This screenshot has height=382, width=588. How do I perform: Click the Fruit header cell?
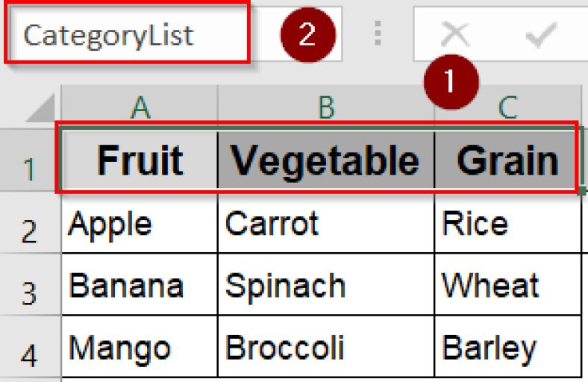click(140, 160)
